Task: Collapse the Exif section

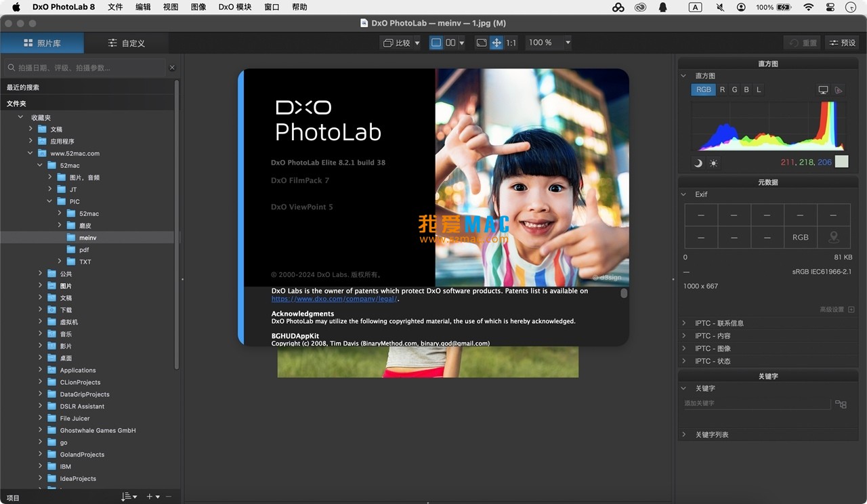Action: 683,194
